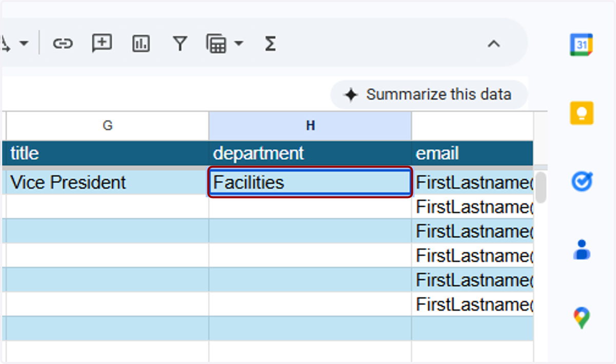
Task: Click the title header cell
Action: coord(107,153)
